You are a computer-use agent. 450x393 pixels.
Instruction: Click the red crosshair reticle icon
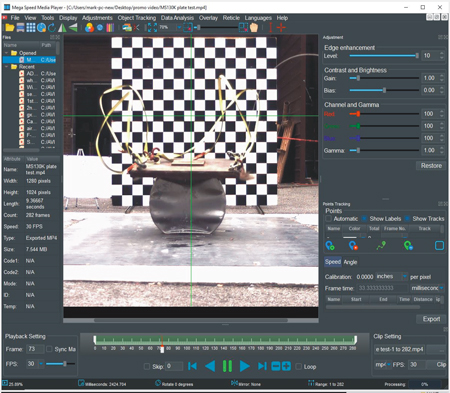click(x=281, y=28)
